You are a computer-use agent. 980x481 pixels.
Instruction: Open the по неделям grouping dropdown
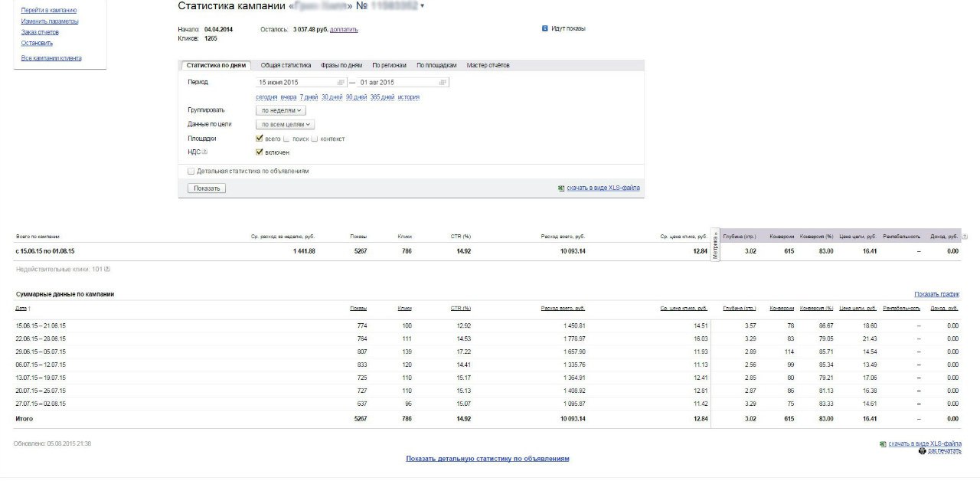(280, 110)
